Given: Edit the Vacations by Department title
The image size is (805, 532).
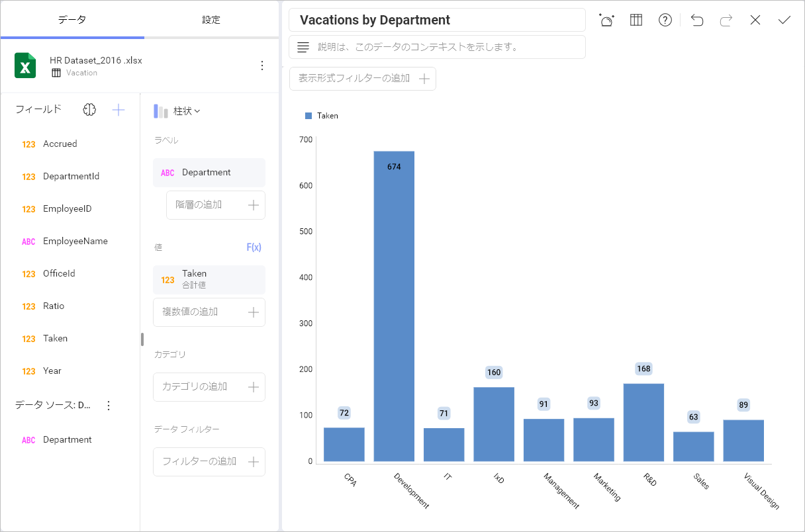Looking at the screenshot, I should (437, 20).
